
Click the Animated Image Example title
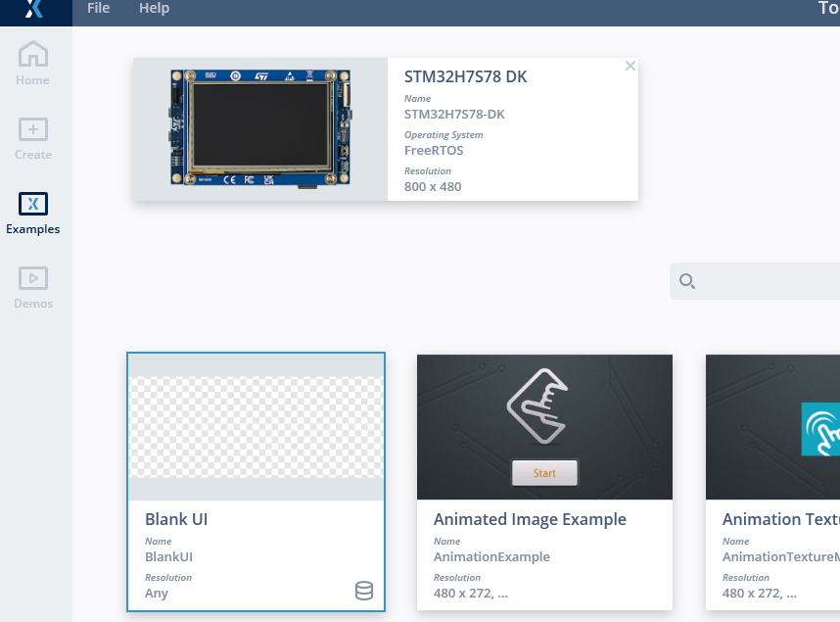pyautogui.click(x=530, y=519)
